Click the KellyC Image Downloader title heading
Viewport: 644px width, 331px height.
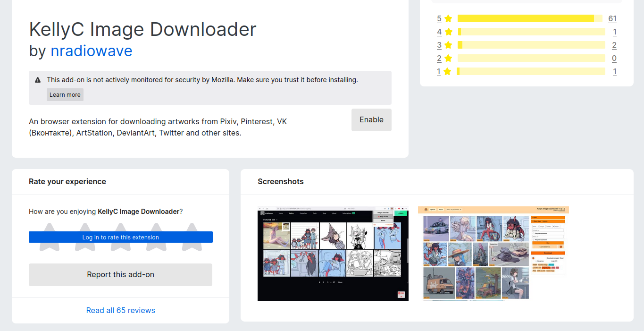pyautogui.click(x=142, y=29)
